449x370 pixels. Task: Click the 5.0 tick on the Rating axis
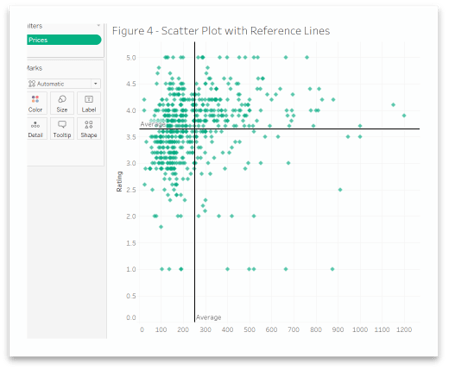[x=131, y=58]
